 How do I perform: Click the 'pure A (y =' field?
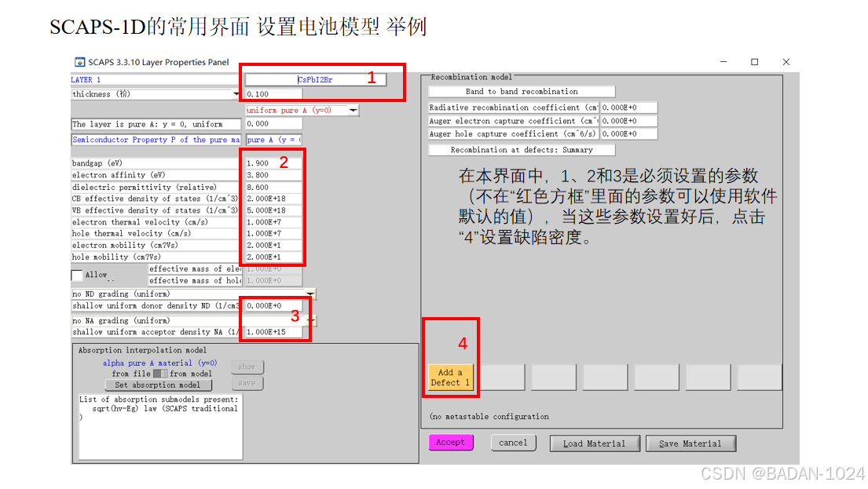(273, 140)
